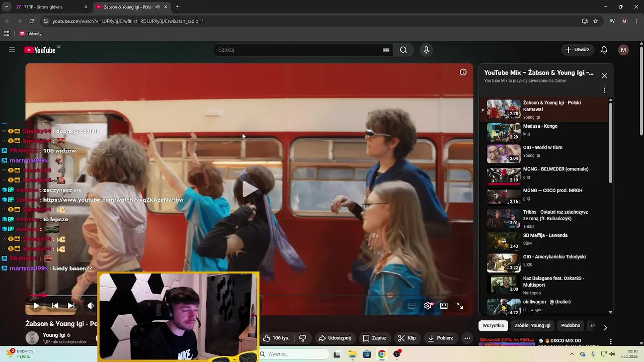The image size is (644, 362).
Task: Open the on-screen keyboard in search box
Action: (386, 50)
